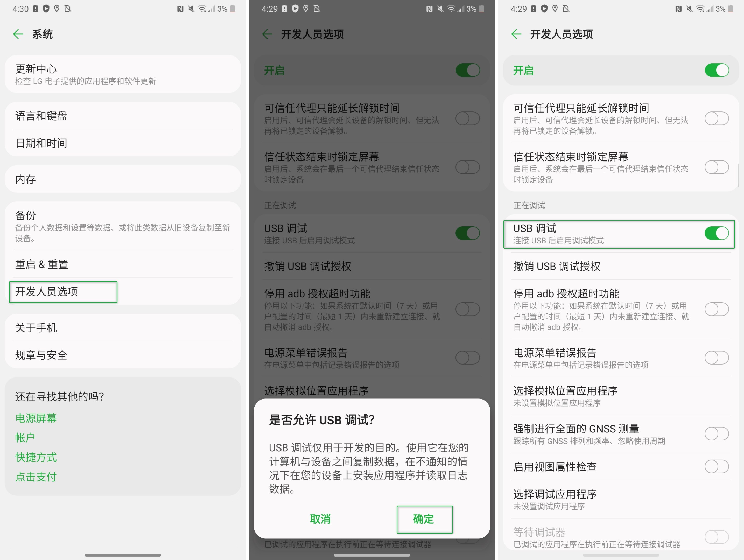Image resolution: width=744 pixels, height=560 pixels.
Task: Enable 电源菜单错误报告 switch in right panel
Action: [717, 358]
